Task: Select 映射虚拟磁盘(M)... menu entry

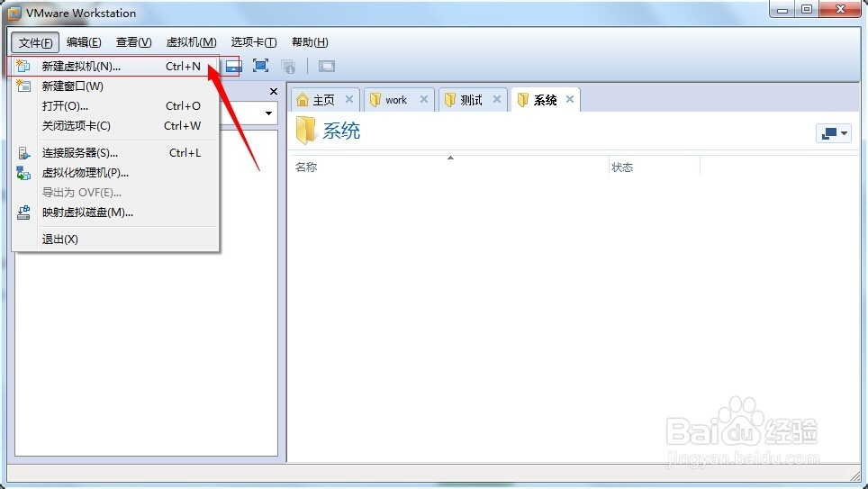Action: 115,213
